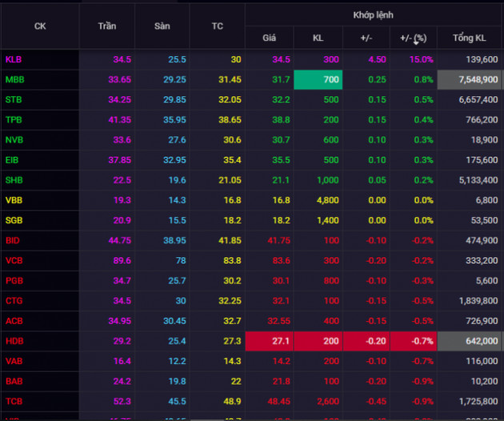Click the +/- (%) sort arrow header
504x421 pixels.
click(x=414, y=38)
